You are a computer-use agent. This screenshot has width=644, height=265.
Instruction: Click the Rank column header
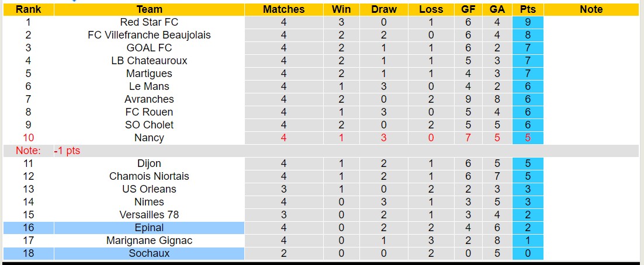(27, 9)
